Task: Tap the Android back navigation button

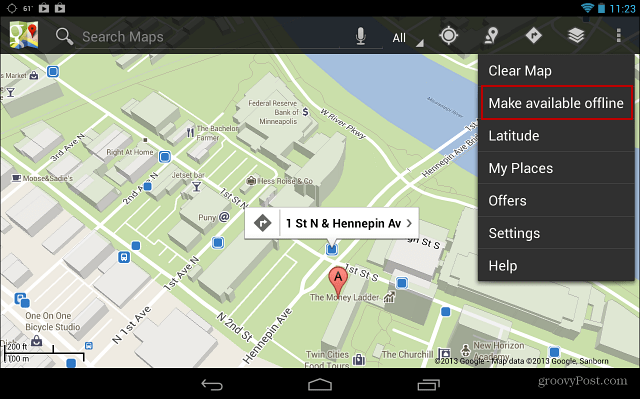Action: (212, 384)
